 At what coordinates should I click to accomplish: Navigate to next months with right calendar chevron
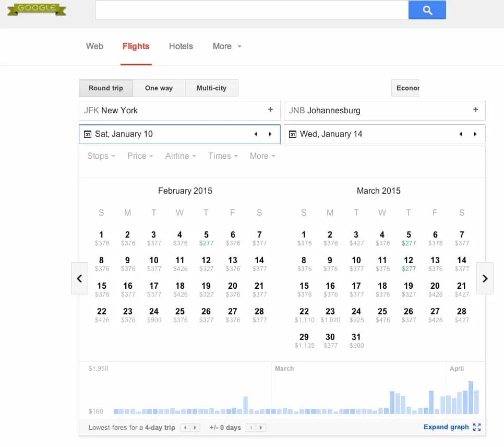(x=485, y=278)
